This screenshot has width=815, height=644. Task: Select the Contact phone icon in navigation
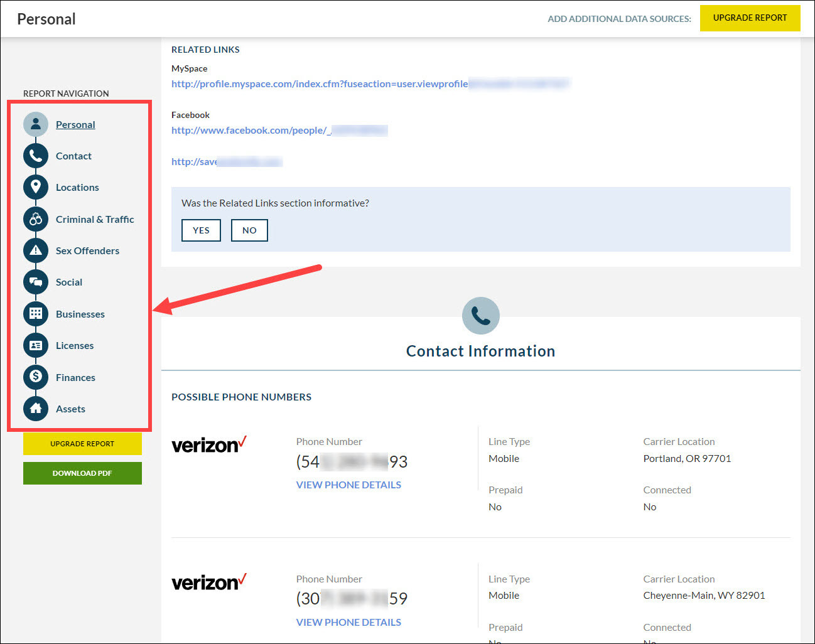[x=36, y=156]
